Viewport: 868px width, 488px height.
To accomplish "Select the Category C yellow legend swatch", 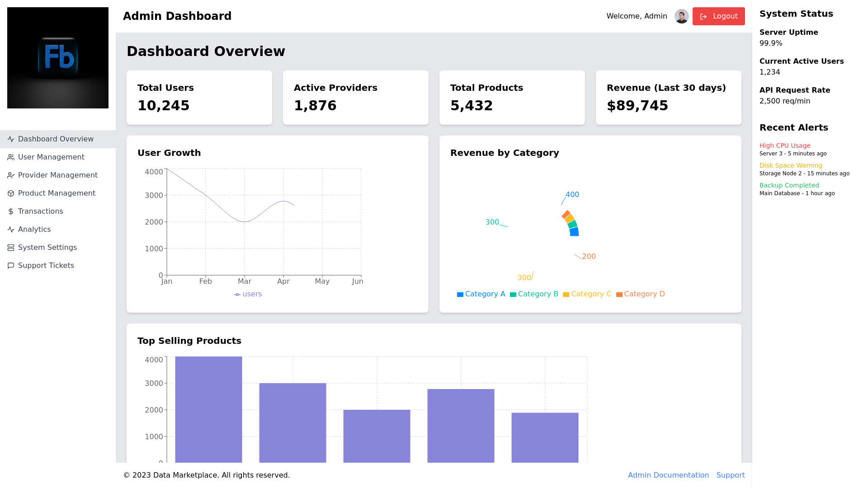I will point(566,295).
